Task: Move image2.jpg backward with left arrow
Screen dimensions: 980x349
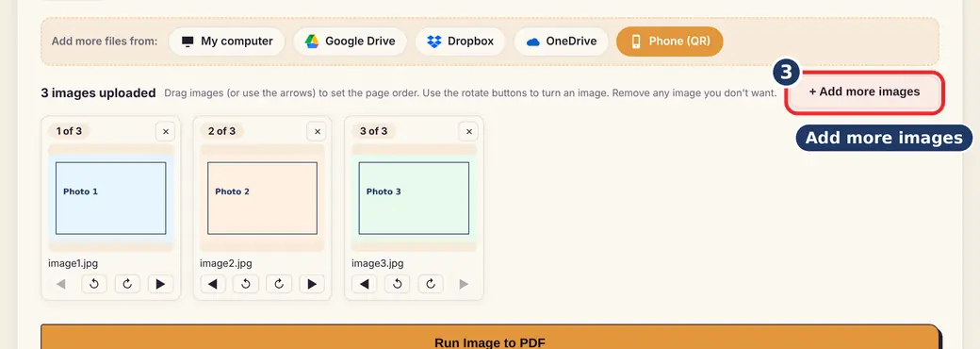Action: tap(213, 284)
